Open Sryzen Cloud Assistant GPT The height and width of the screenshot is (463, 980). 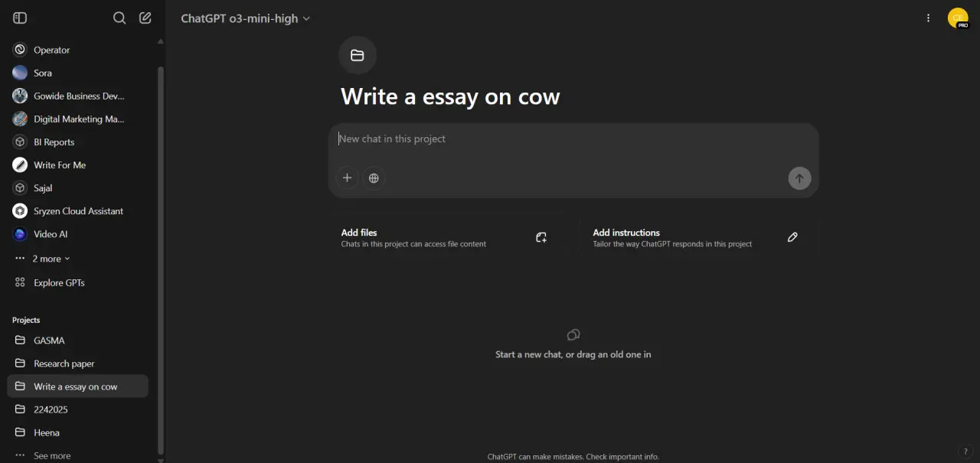click(77, 210)
